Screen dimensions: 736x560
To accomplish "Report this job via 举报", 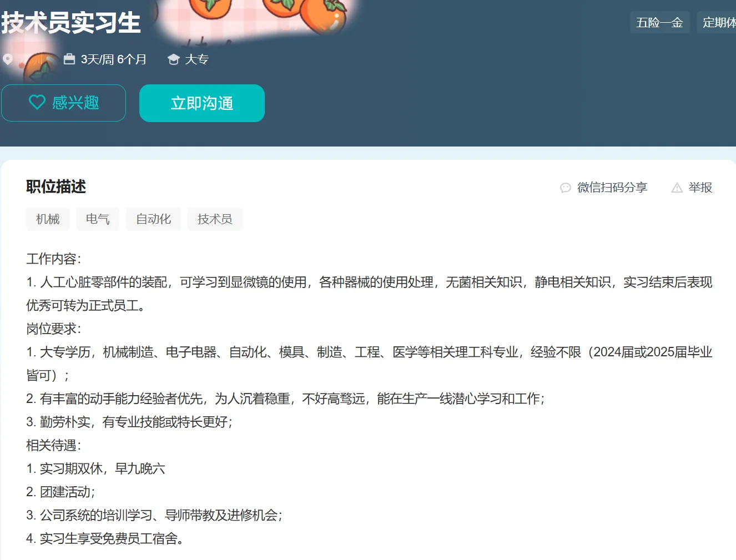I will [x=701, y=188].
